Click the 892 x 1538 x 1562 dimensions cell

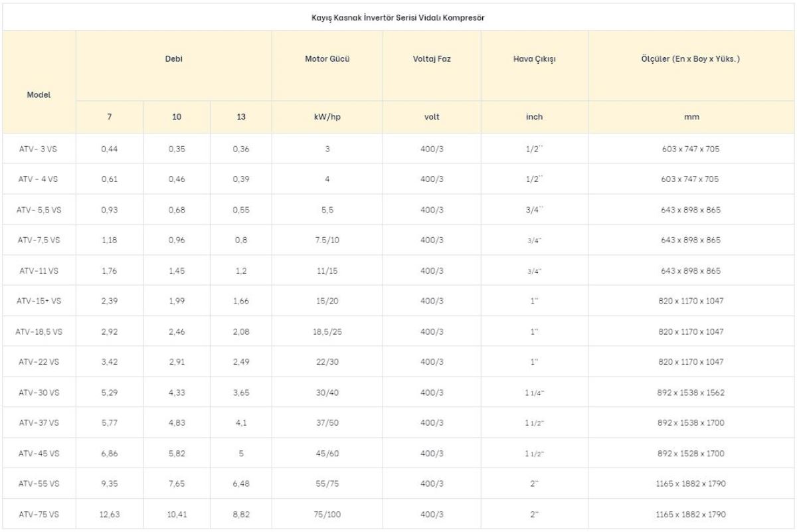point(691,393)
